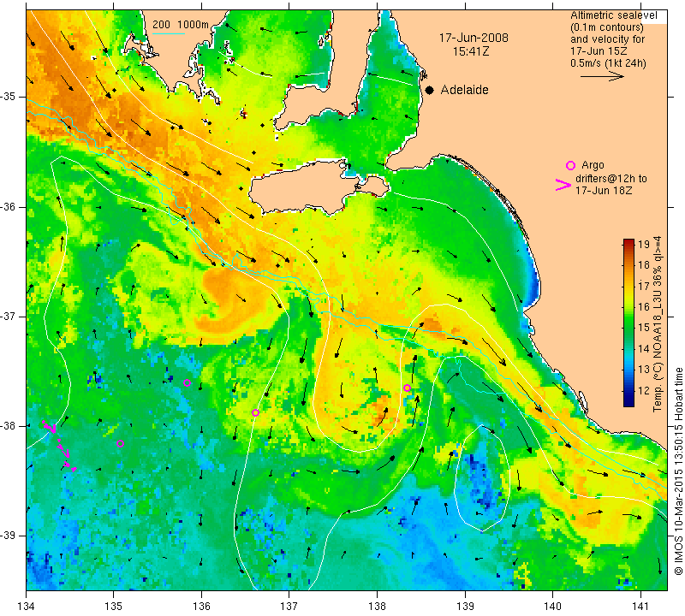Image resolution: width=685 pixels, height=616 pixels.
Task: Click the time text 15:41Z
Action: click(x=471, y=51)
